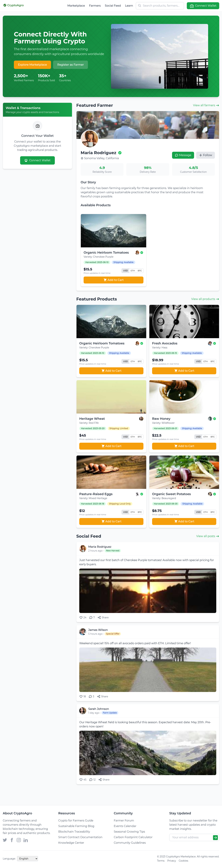Click the Instagram icon in the footer
This screenshot has height=868, width=222.
19,840
